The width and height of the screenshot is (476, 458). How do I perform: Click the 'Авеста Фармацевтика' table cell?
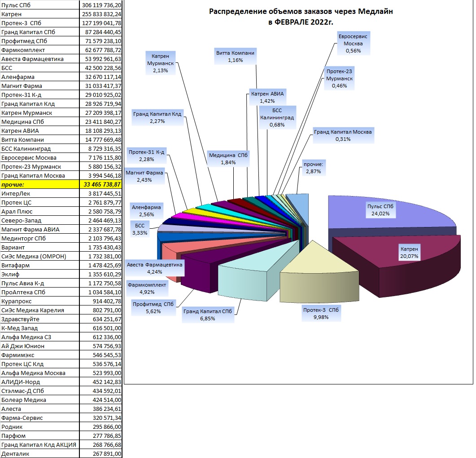pos(39,59)
